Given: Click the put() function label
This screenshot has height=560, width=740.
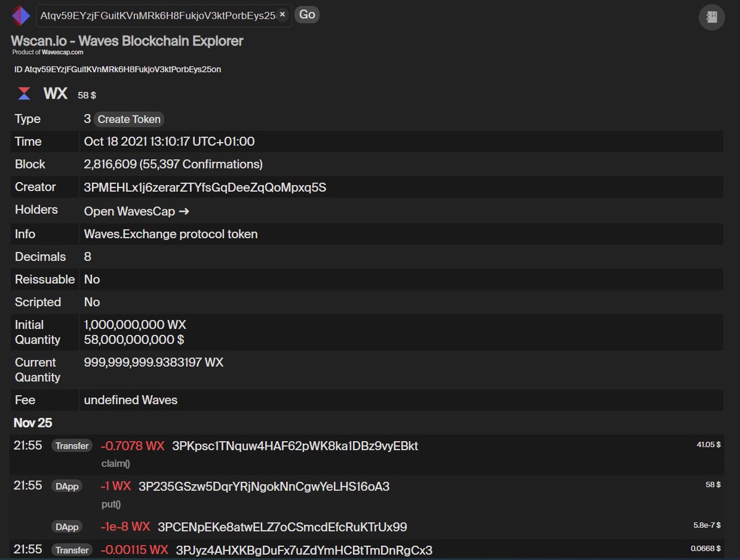Looking at the screenshot, I should point(111,504).
